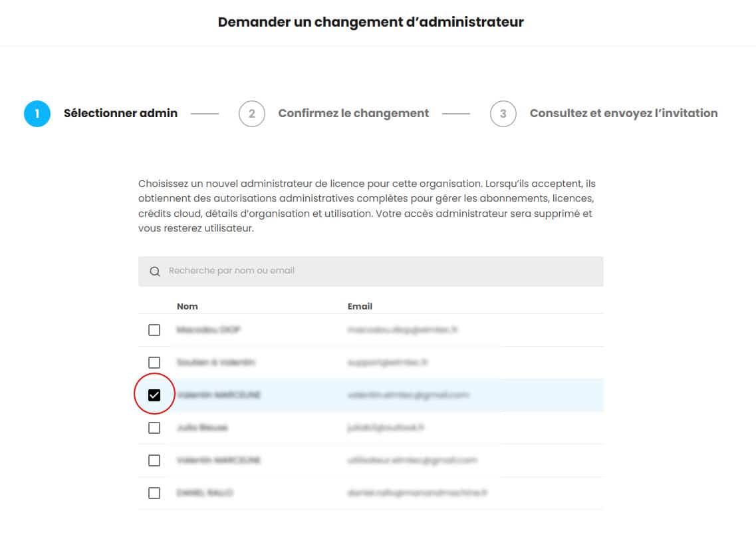Viewport: 756px width, 535px height.
Task: Click the manandmachine.fr email in the last row
Action: (417, 493)
